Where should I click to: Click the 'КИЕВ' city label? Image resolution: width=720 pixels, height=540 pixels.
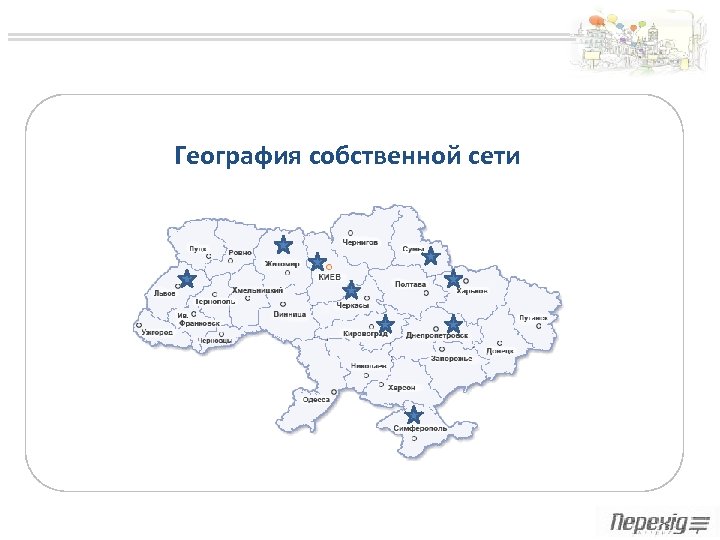click(329, 277)
